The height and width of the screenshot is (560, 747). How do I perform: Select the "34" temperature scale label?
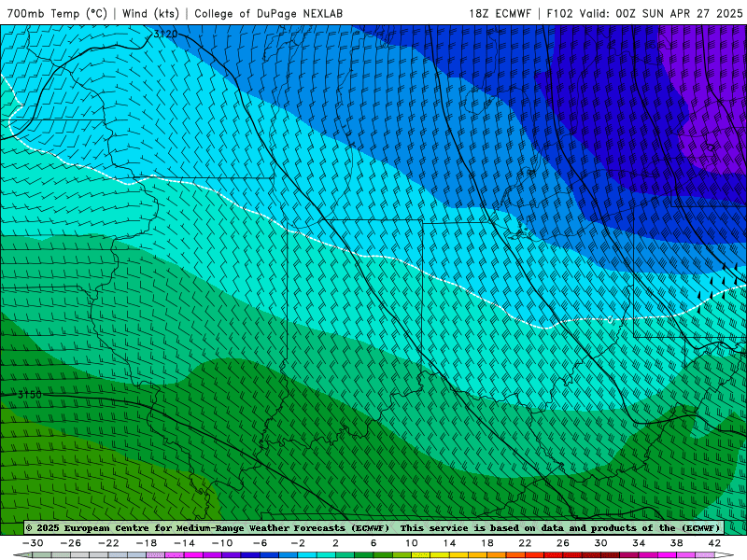(x=639, y=543)
